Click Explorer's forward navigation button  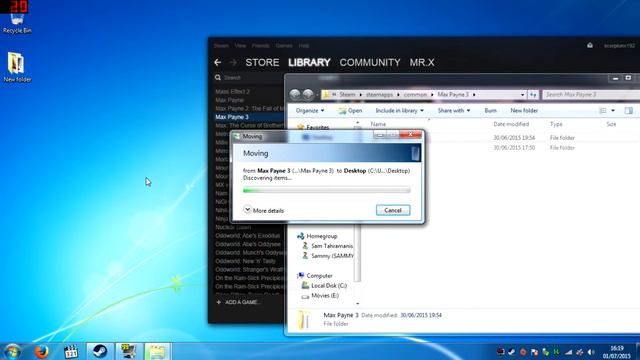308,95
